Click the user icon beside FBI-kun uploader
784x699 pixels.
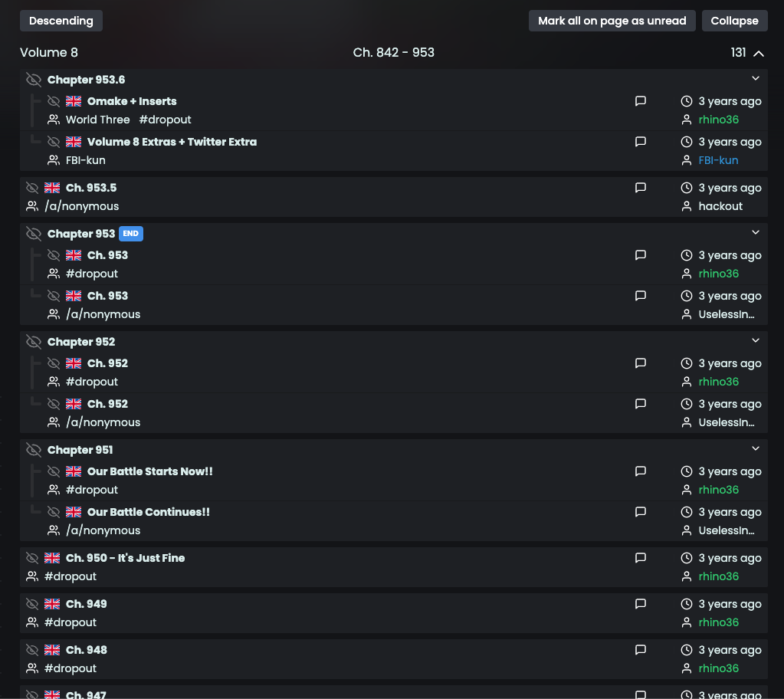(x=687, y=160)
